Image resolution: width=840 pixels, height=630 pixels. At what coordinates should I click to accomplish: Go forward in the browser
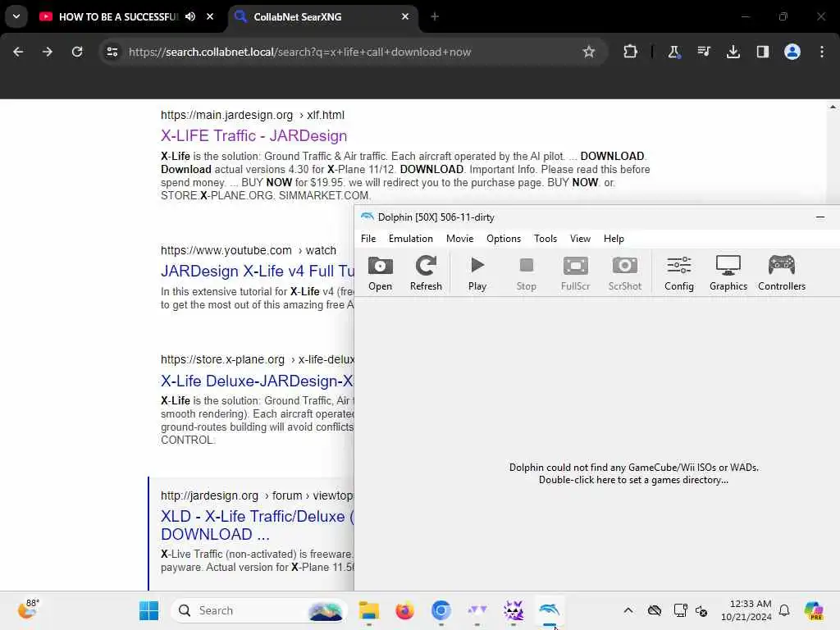coord(47,52)
